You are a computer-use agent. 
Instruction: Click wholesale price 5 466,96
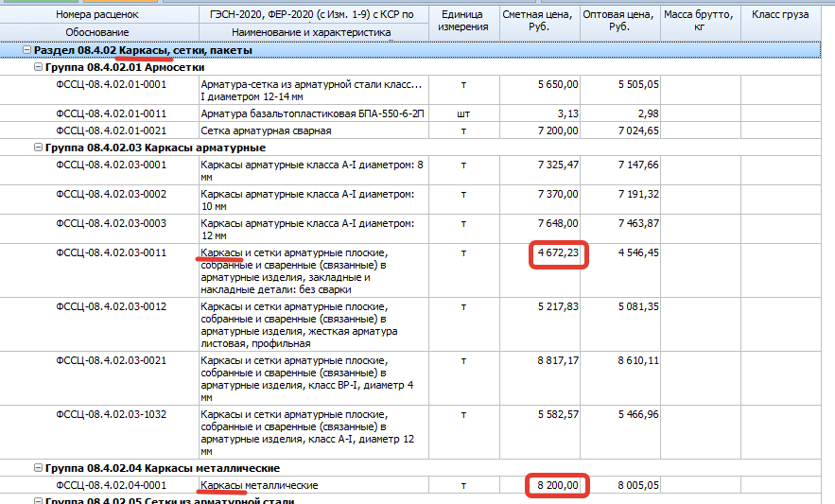[638, 414]
